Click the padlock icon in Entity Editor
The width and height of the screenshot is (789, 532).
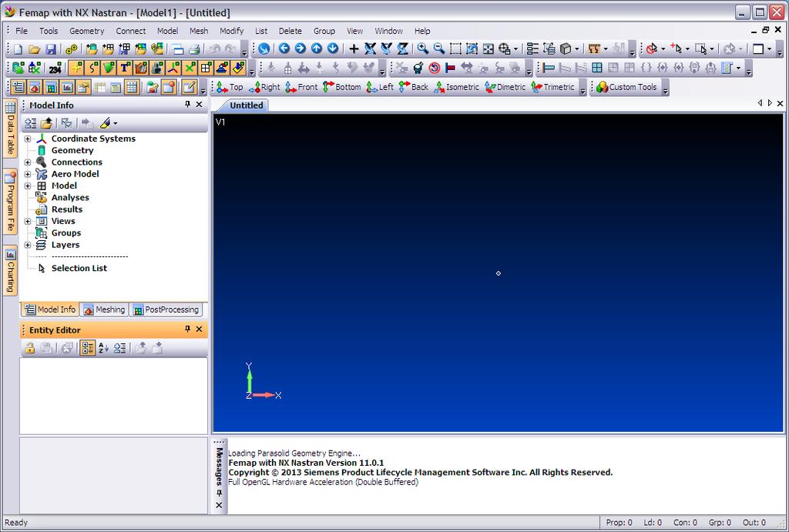click(x=30, y=347)
